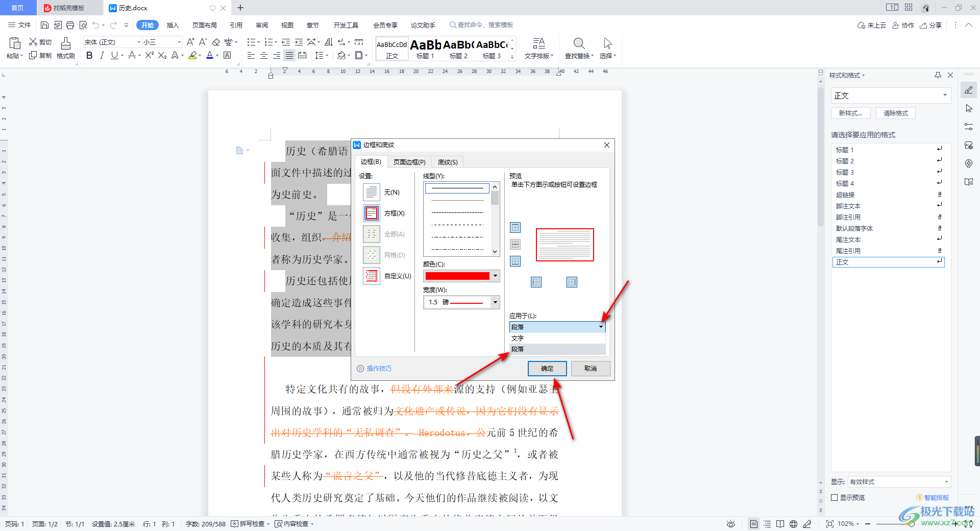Click the 清除格式 button
Screen dimensions: 980x531
[896, 113]
